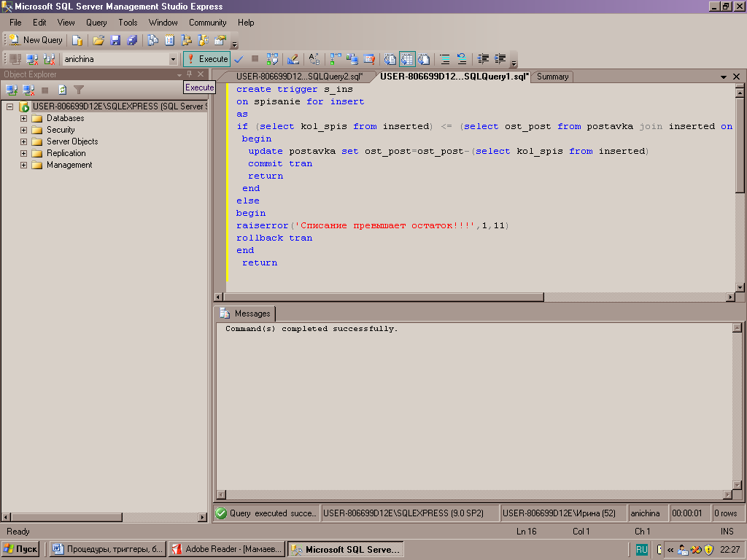
Task: Click the Open File folder icon
Action: 98,41
